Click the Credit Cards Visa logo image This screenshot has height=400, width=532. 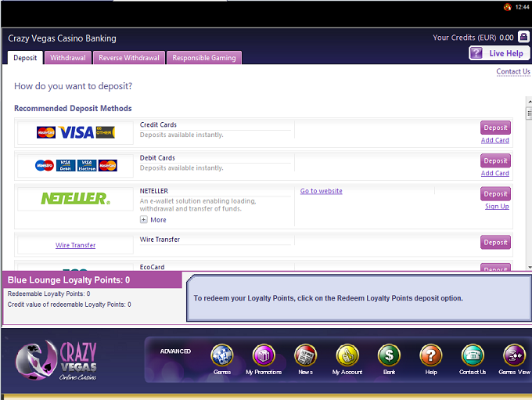[x=76, y=132]
